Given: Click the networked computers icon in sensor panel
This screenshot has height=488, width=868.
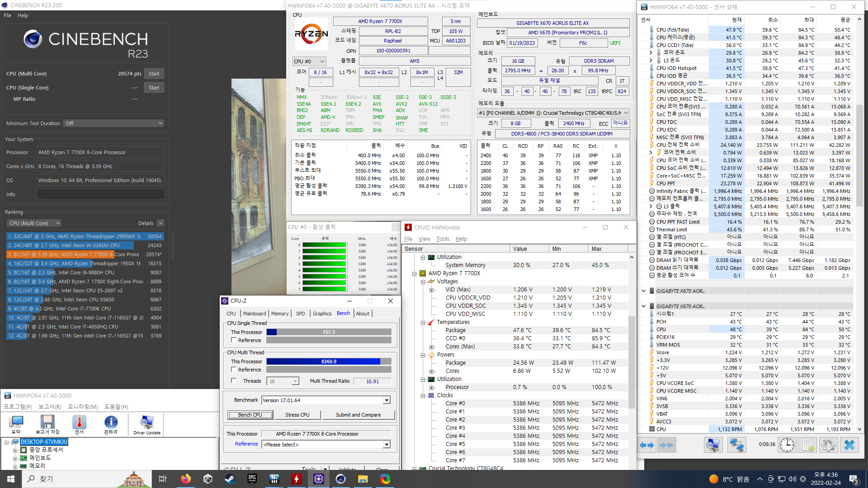Looking at the screenshot, I should [736, 445].
